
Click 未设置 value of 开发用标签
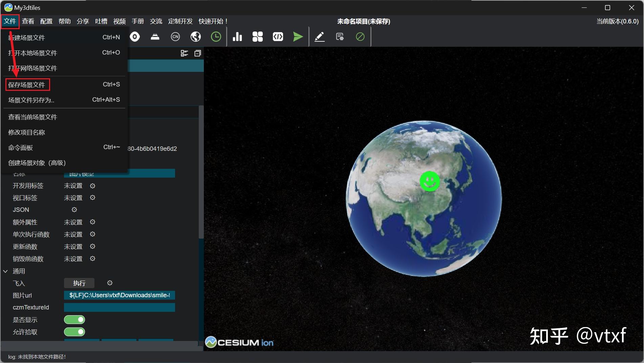(x=73, y=186)
